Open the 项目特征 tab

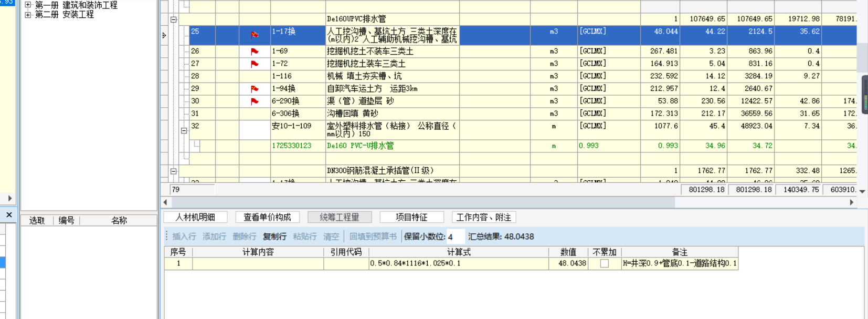[x=411, y=217]
